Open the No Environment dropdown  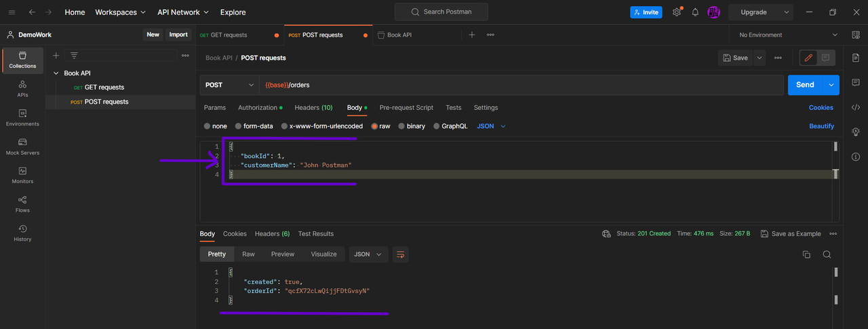coord(788,35)
